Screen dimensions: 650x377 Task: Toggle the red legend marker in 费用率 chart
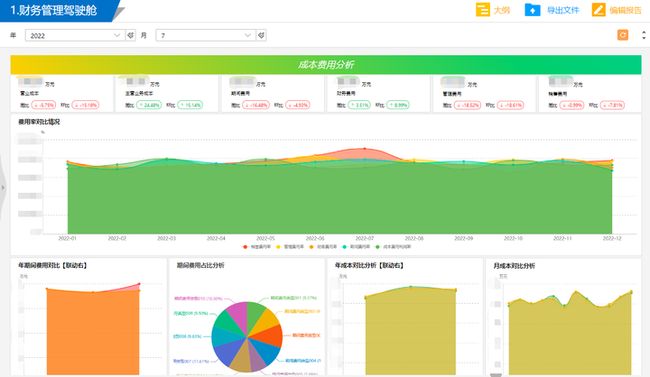[x=245, y=247]
